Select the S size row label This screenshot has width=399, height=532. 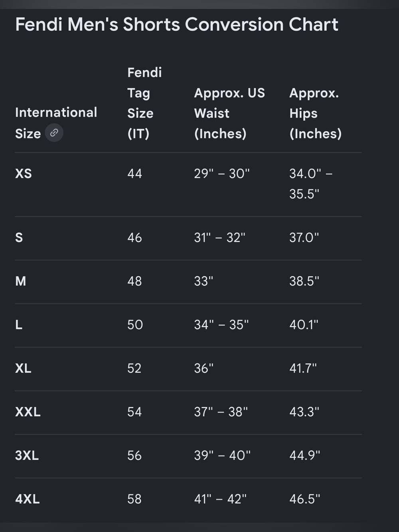click(19, 237)
